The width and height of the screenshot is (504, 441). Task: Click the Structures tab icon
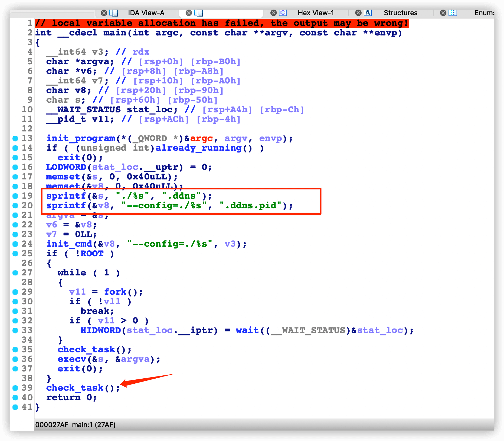[x=368, y=13]
